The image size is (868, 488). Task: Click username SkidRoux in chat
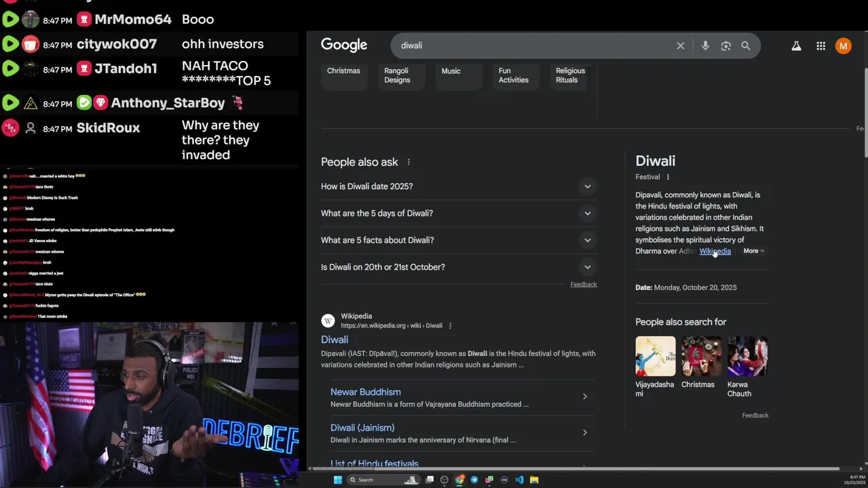pyautogui.click(x=108, y=128)
